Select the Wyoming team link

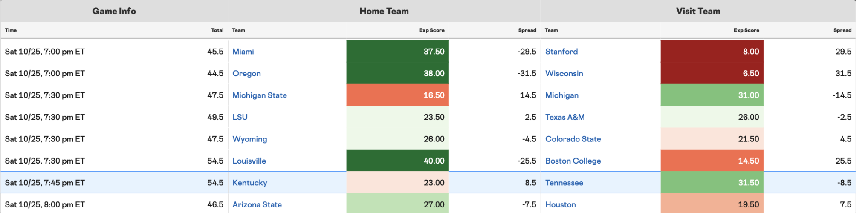250,139
